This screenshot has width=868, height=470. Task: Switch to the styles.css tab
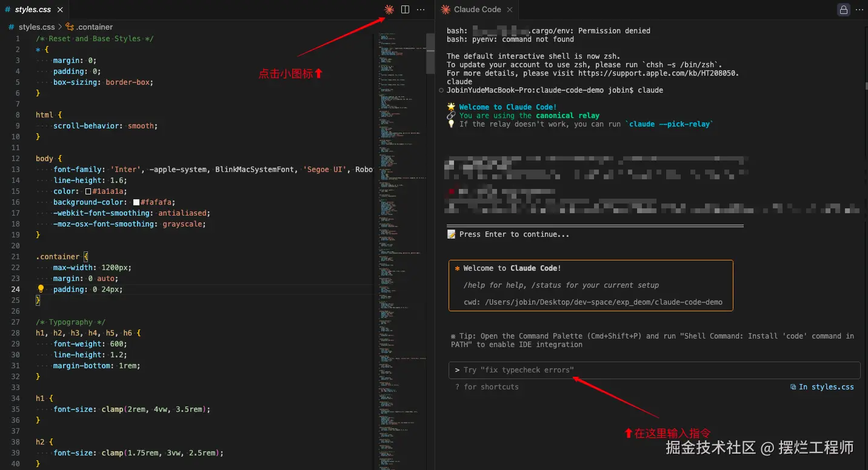click(x=34, y=10)
